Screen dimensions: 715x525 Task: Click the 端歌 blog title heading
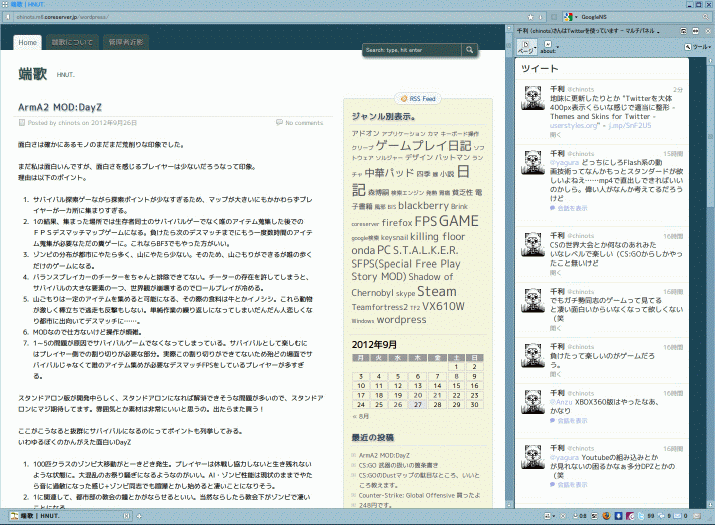click(33, 73)
